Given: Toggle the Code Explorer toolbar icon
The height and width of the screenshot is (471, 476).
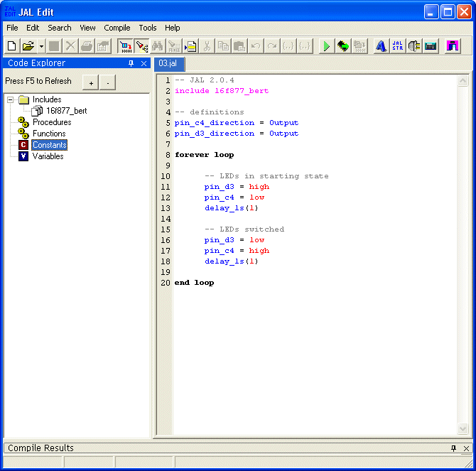Looking at the screenshot, I should 141,46.
